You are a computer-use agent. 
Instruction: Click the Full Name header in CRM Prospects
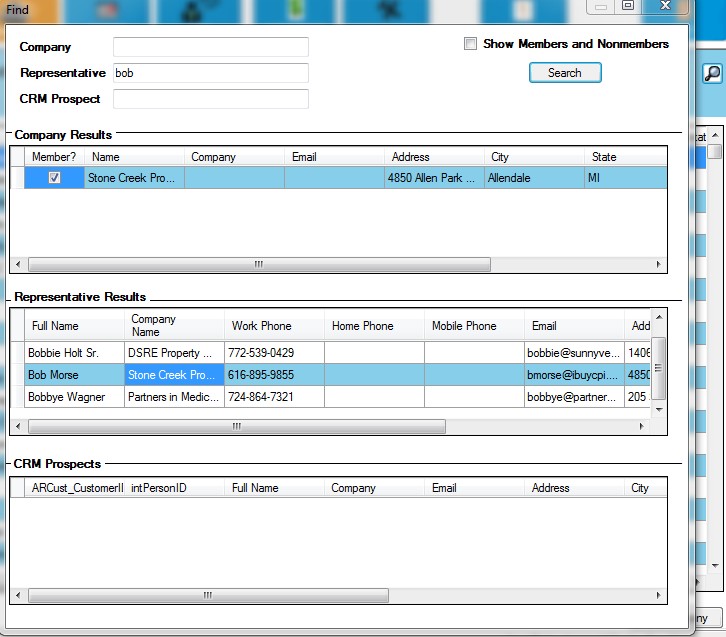pyautogui.click(x=274, y=488)
